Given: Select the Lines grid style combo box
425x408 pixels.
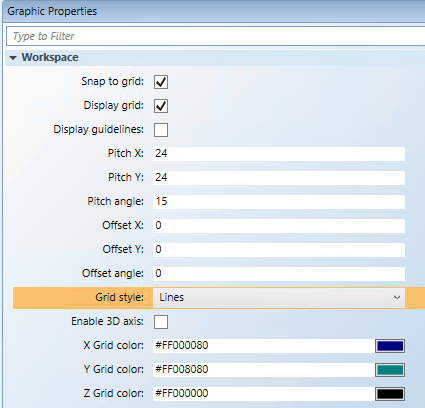Looking at the screenshot, I should pyautogui.click(x=279, y=298).
